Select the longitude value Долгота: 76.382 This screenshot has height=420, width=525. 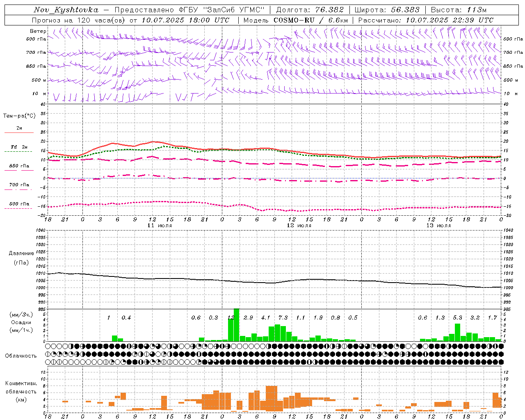click(x=310, y=10)
